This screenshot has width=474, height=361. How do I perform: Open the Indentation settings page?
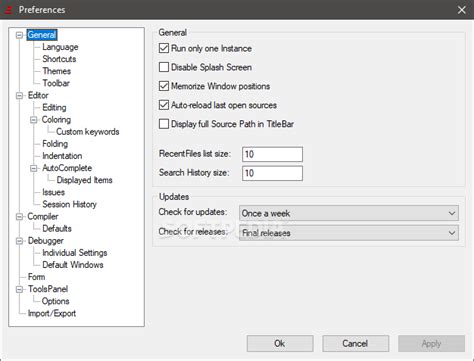pos(62,156)
